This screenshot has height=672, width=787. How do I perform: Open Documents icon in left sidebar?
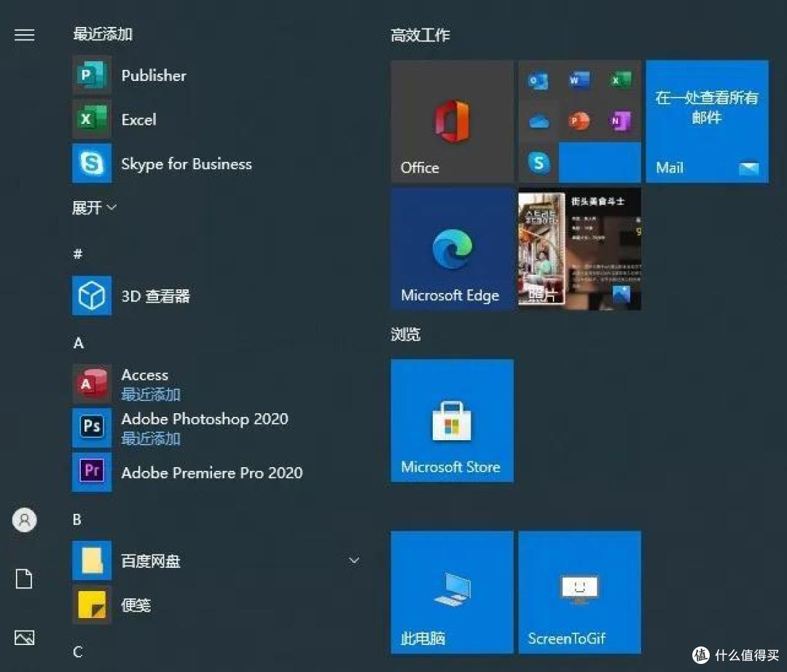(x=24, y=579)
